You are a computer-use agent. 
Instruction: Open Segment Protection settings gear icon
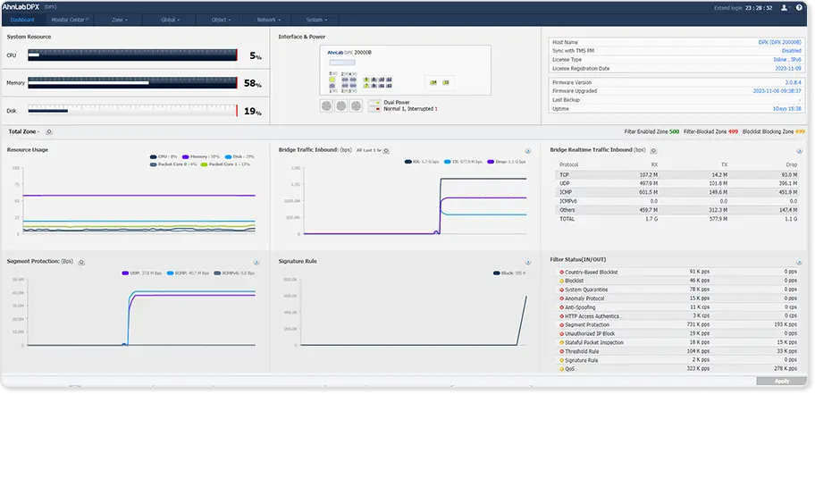pos(81,262)
